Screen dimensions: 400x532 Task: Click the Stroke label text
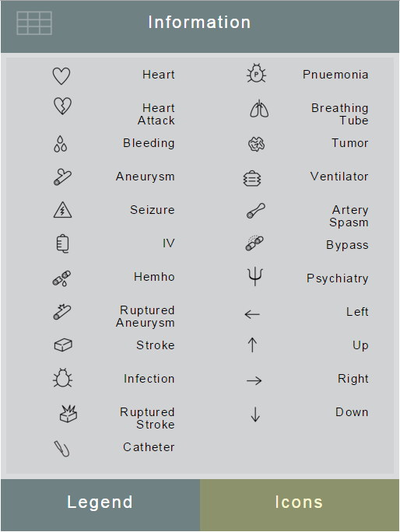[x=156, y=345]
